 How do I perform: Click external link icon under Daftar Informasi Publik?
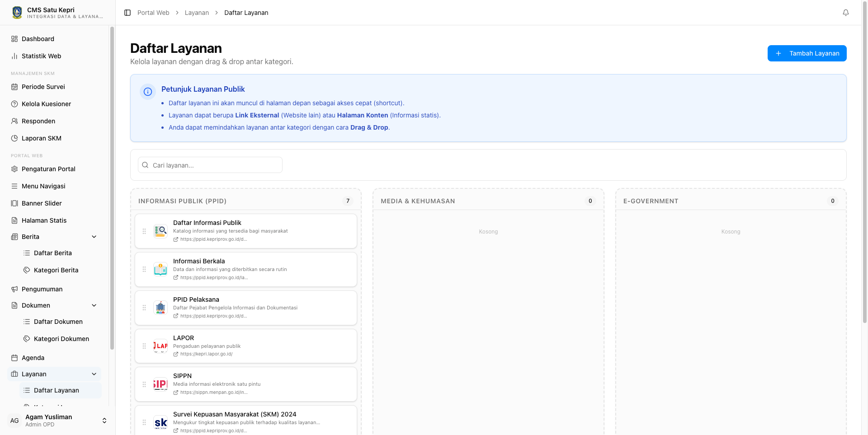point(176,239)
